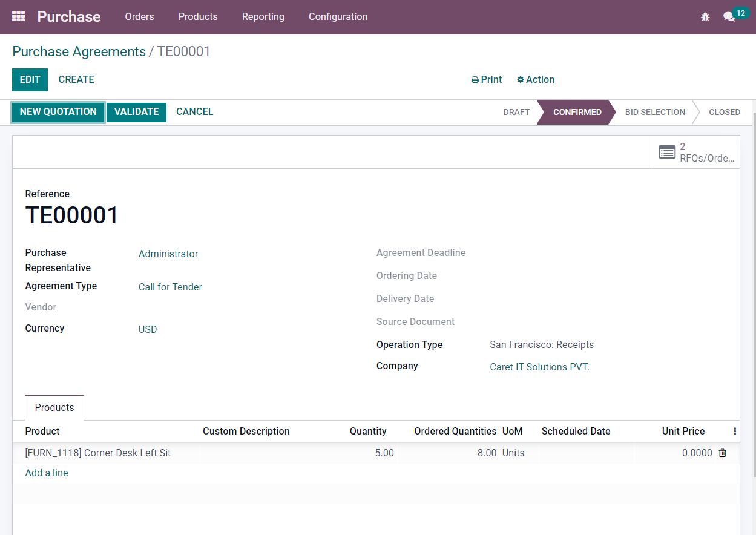Open the Orders menu
The width and height of the screenshot is (756, 535).
139,17
